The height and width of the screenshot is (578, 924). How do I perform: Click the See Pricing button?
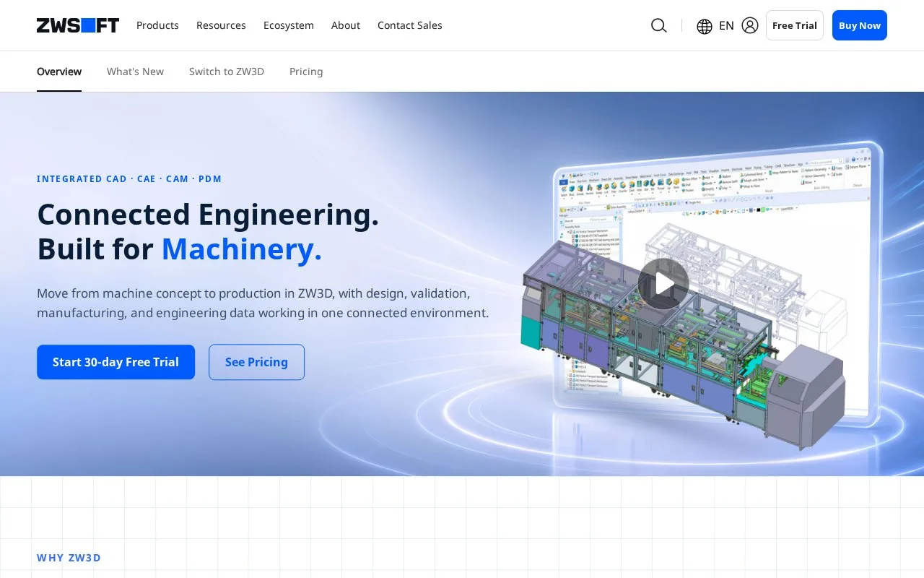tap(256, 362)
